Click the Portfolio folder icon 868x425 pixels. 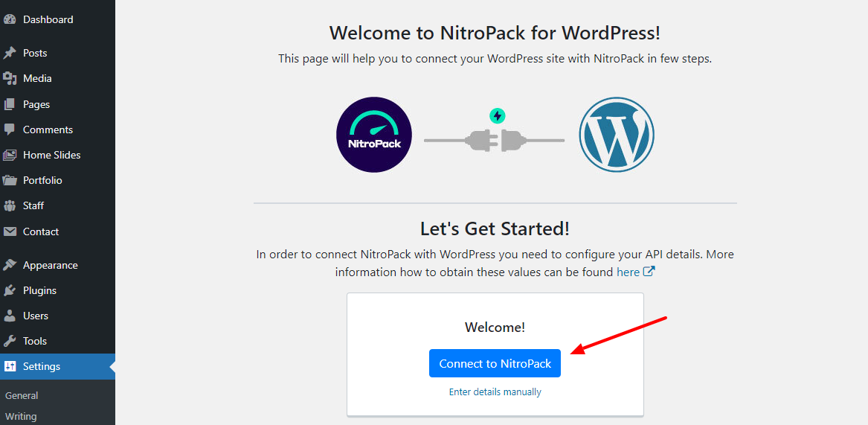(x=10, y=181)
